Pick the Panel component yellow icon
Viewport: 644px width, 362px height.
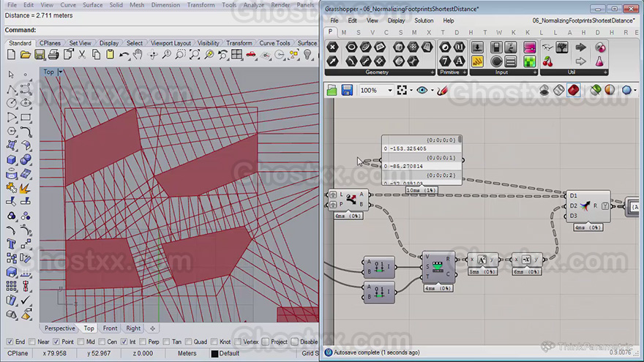(x=477, y=61)
